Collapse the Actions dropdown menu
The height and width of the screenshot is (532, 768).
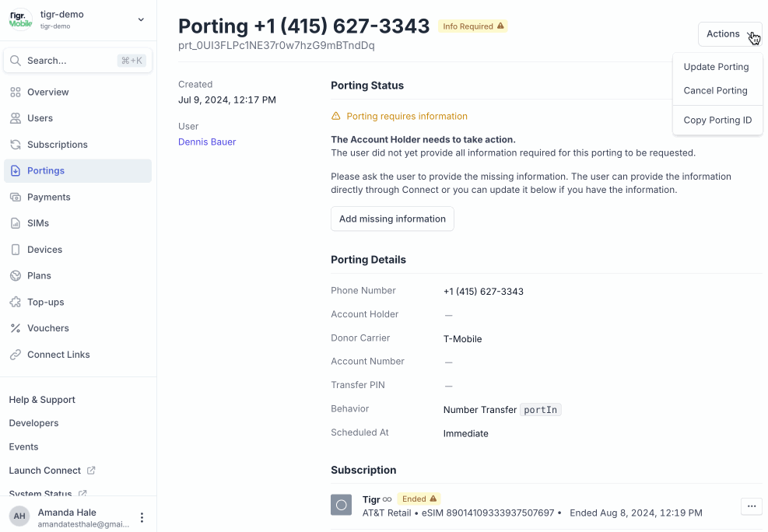pyautogui.click(x=729, y=34)
